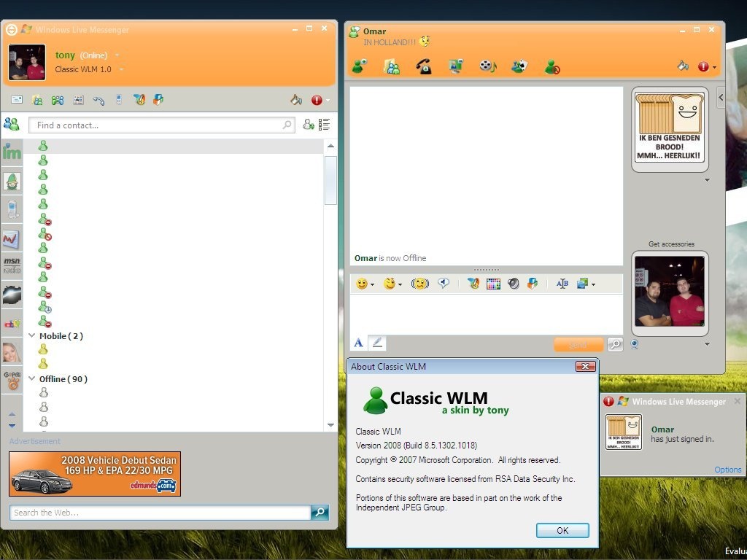Click the contact list scrollbar thumb
The image size is (747, 560).
[x=330, y=180]
